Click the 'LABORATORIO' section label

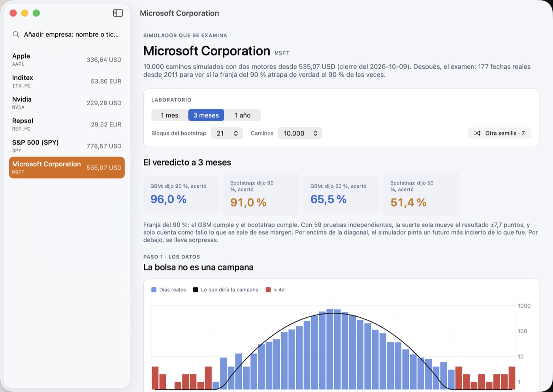171,100
